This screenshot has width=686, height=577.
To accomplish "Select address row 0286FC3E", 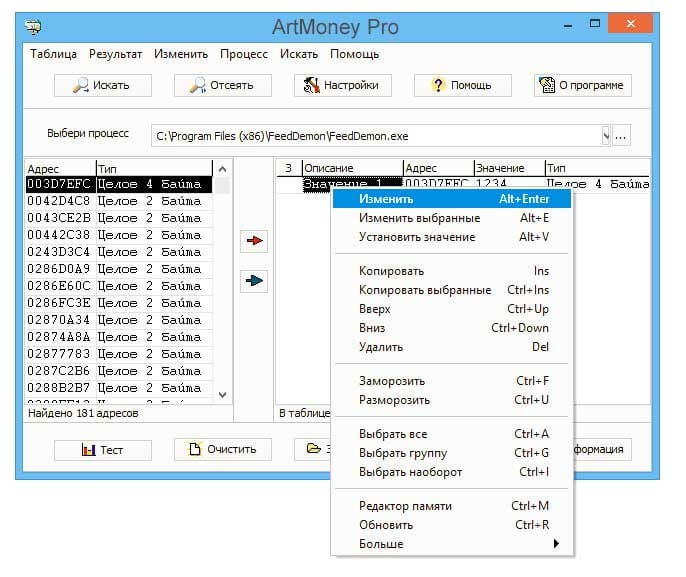I will (119, 303).
